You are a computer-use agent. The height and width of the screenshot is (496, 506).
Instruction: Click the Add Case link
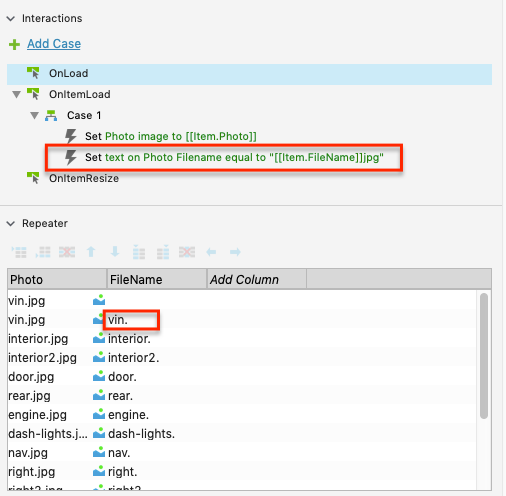click(x=54, y=44)
